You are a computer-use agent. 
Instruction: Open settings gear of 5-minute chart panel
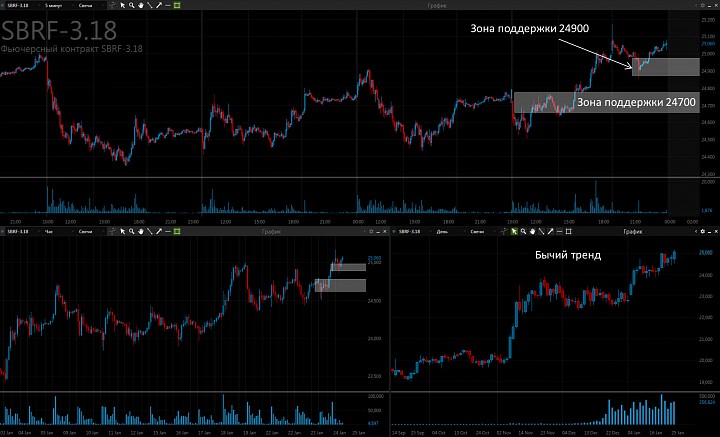tap(703, 6)
